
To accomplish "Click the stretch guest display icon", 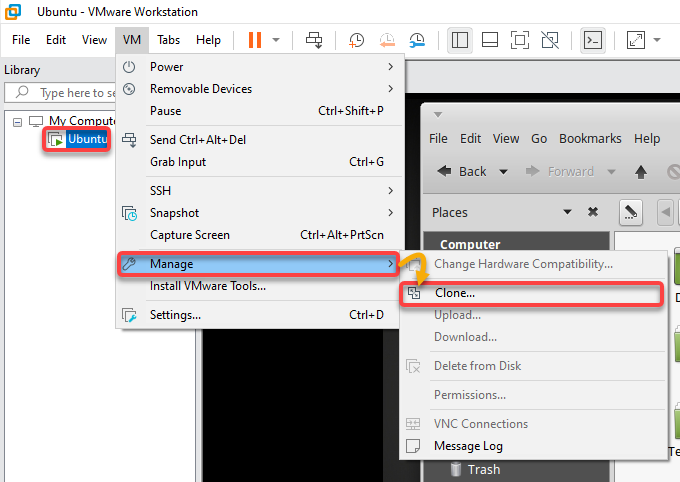I will [x=636, y=40].
